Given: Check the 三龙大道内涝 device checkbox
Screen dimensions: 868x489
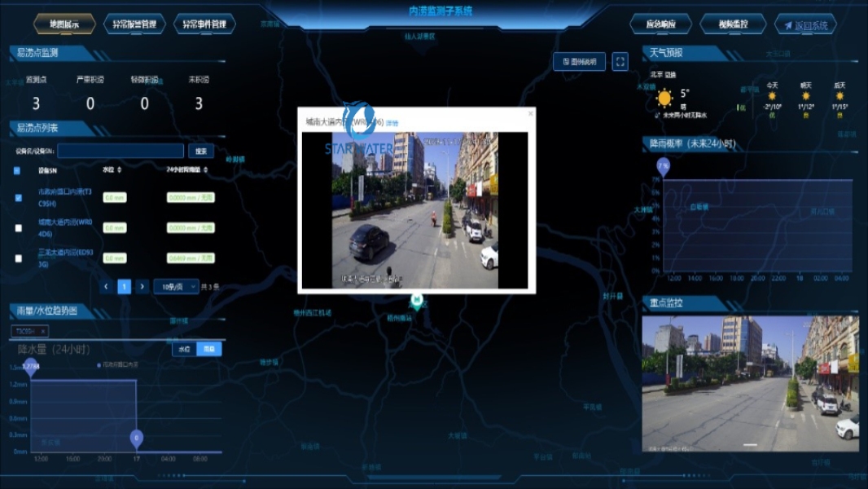Looking at the screenshot, I should (x=19, y=258).
